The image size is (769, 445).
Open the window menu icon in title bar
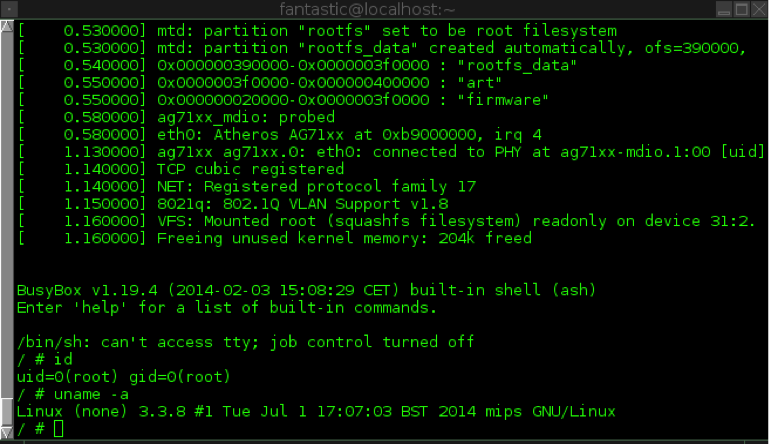point(9,9)
